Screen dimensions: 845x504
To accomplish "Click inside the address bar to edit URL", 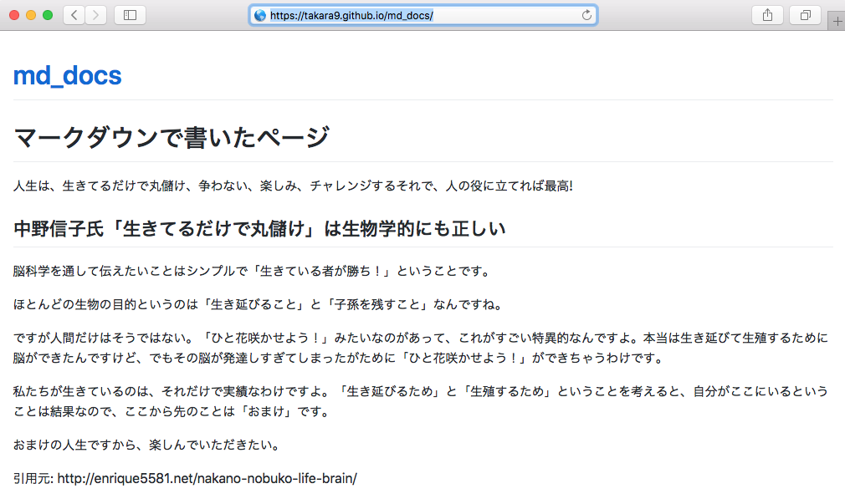I will pyautogui.click(x=418, y=14).
